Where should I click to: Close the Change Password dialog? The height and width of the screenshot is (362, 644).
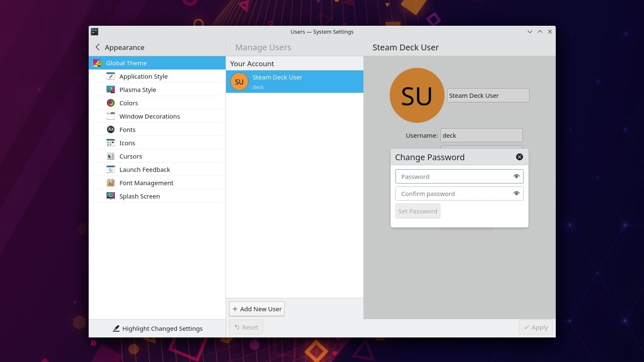519,157
